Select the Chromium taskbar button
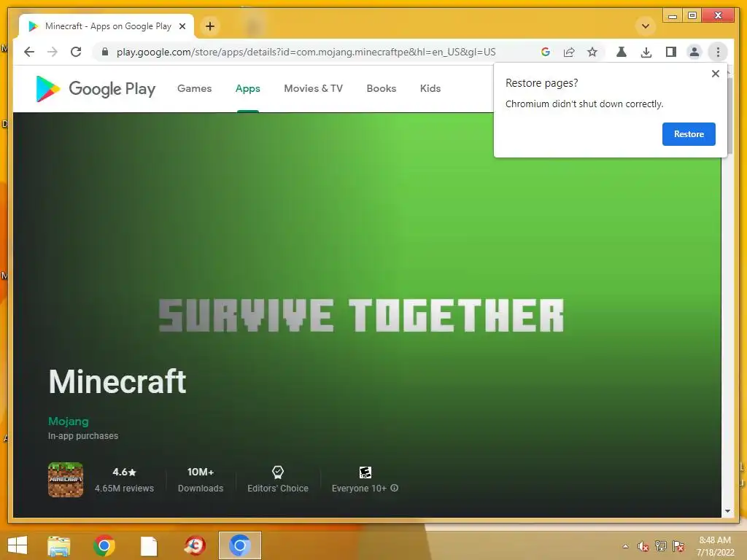 click(x=239, y=545)
